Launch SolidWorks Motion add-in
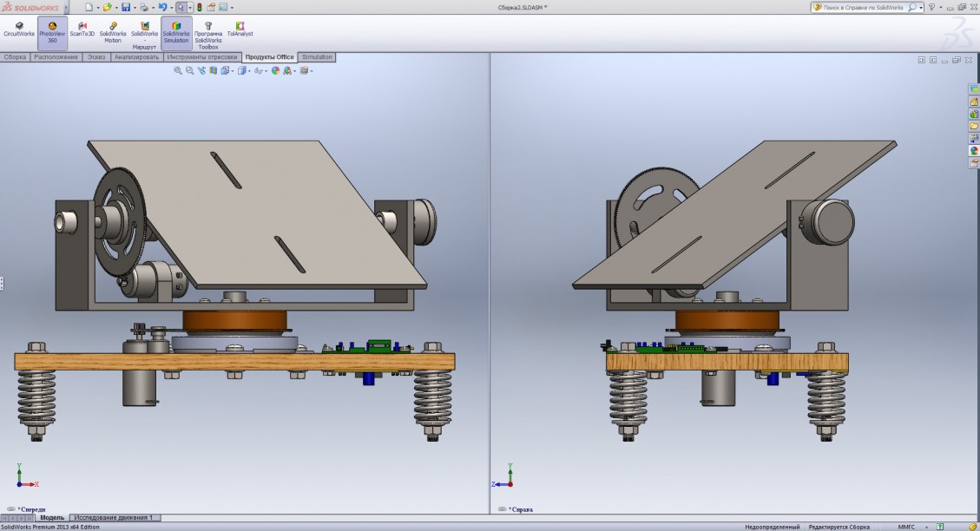Screen dimensions: 980x531 pyautogui.click(x=113, y=30)
